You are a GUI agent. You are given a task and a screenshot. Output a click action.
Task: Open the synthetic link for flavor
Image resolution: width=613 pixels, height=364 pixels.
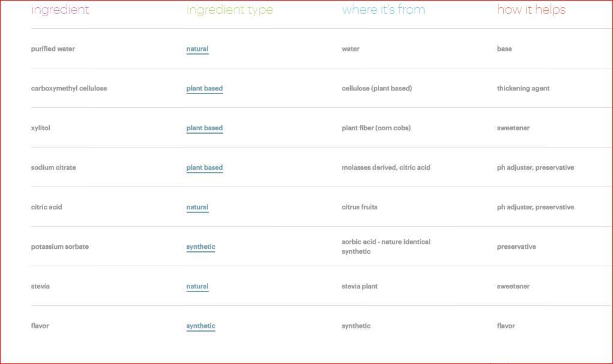(x=201, y=326)
